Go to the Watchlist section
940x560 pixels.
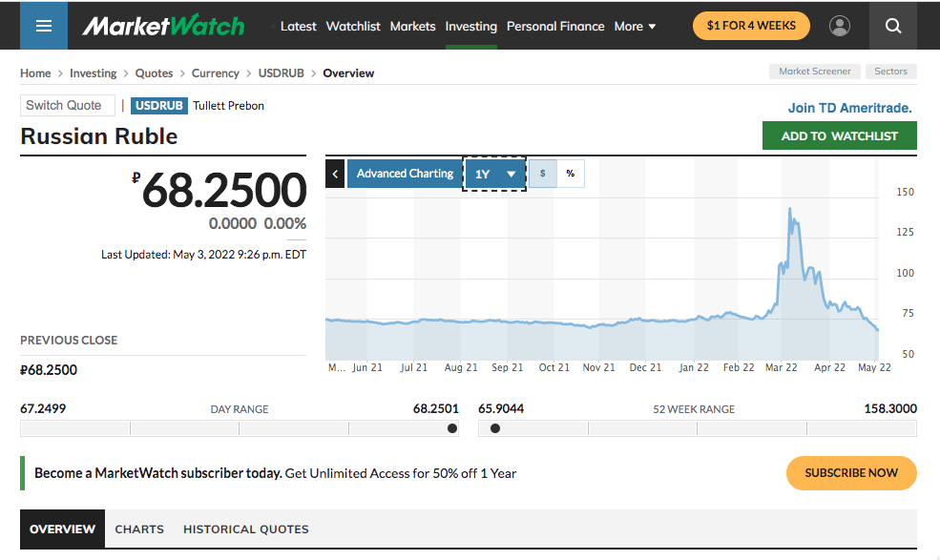353,27
